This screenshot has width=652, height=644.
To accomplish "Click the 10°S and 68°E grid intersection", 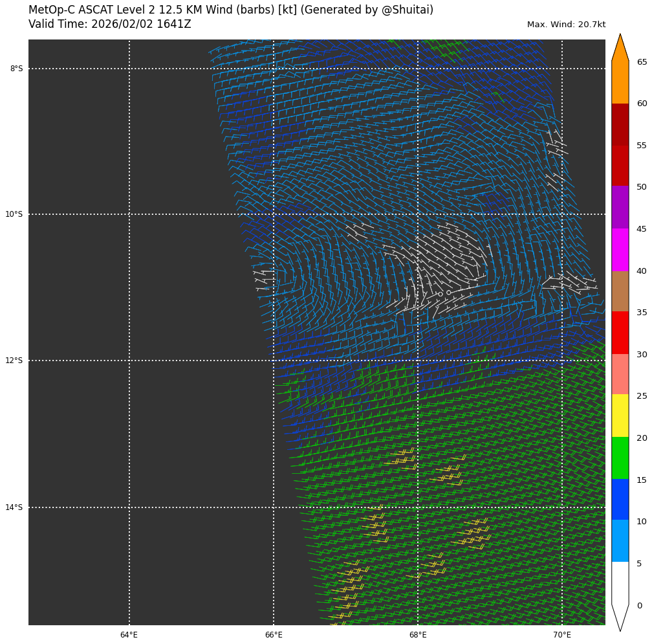I will (418, 214).
